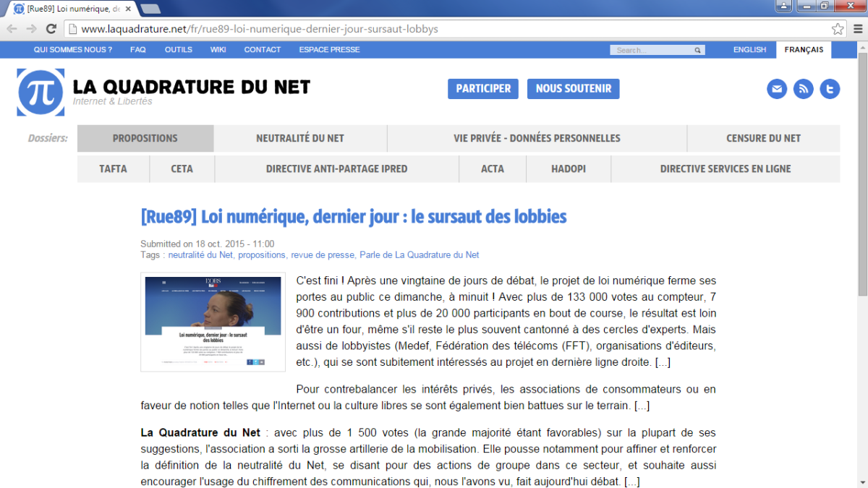Open the Rue89 article thumbnail
The height and width of the screenshot is (488, 868).
213,322
